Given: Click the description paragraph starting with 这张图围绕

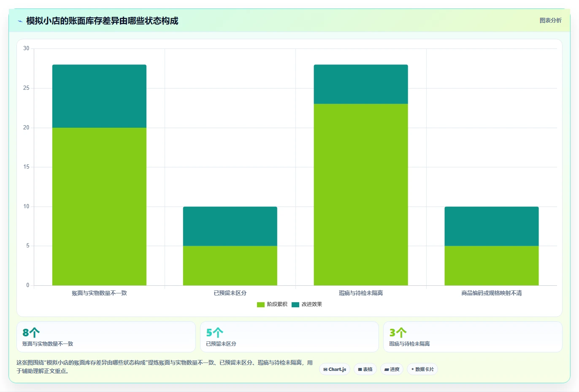Looking at the screenshot, I should (x=165, y=367).
